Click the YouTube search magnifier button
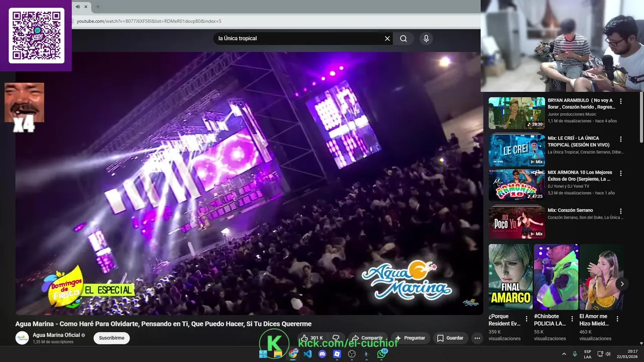The height and width of the screenshot is (362, 644). pyautogui.click(x=404, y=38)
